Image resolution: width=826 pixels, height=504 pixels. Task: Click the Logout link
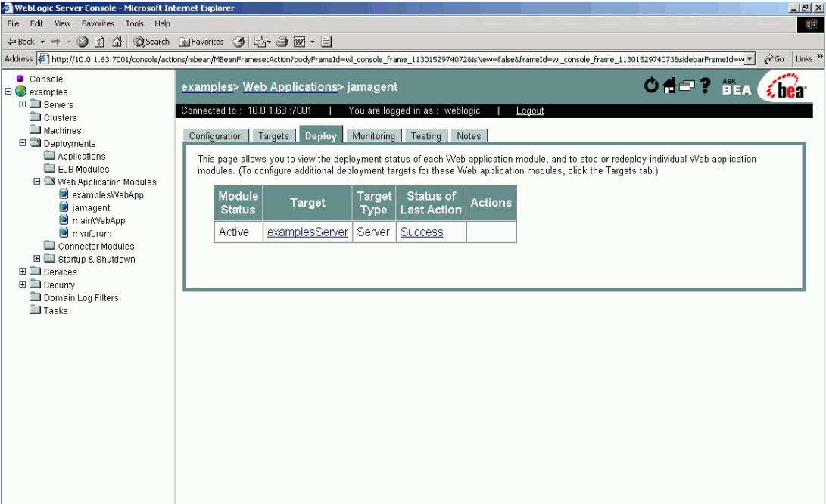(x=530, y=110)
